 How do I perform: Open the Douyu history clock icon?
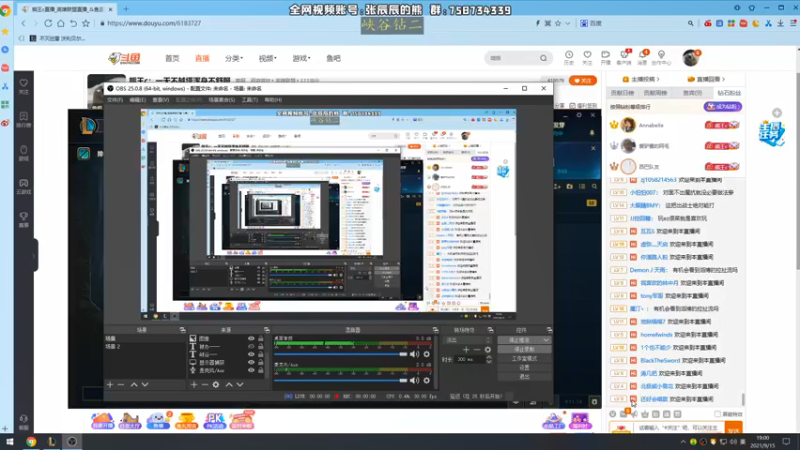(568, 57)
